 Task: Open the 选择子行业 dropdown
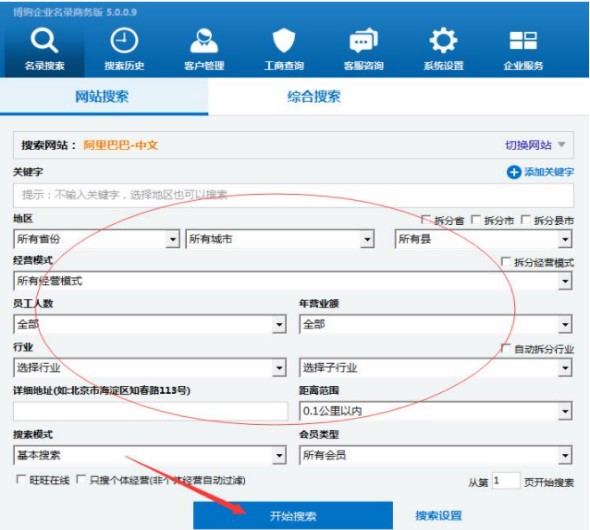click(x=436, y=368)
